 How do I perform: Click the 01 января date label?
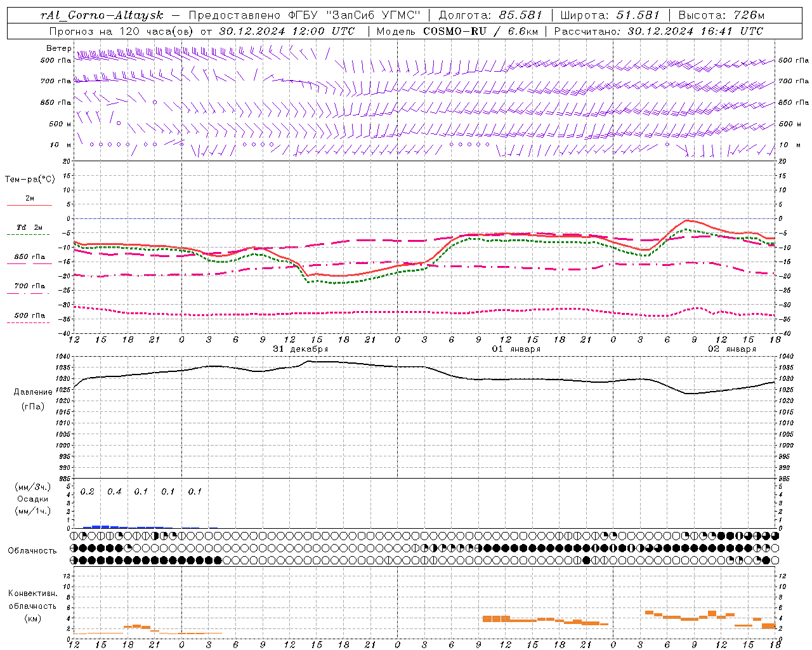coord(516,349)
